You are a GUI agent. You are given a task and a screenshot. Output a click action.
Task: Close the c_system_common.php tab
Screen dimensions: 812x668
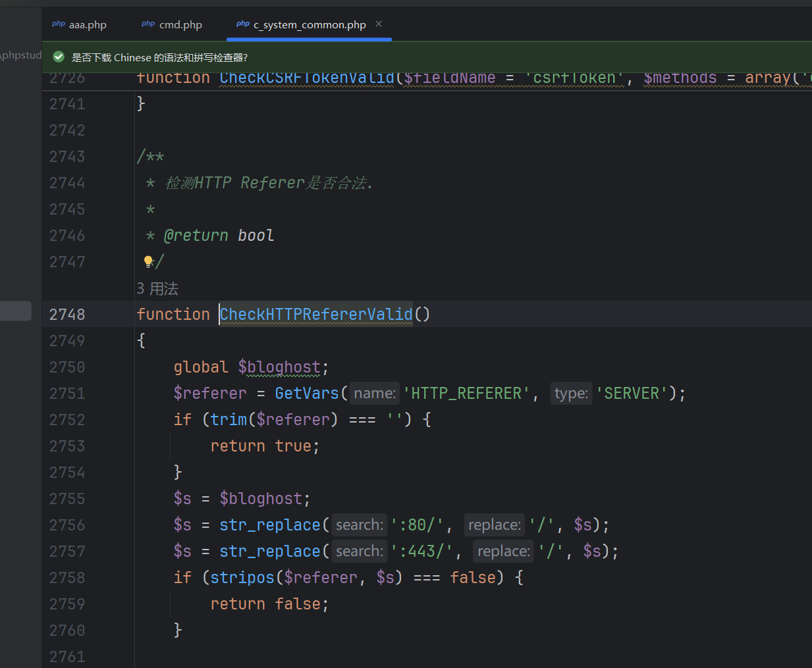coord(379,24)
